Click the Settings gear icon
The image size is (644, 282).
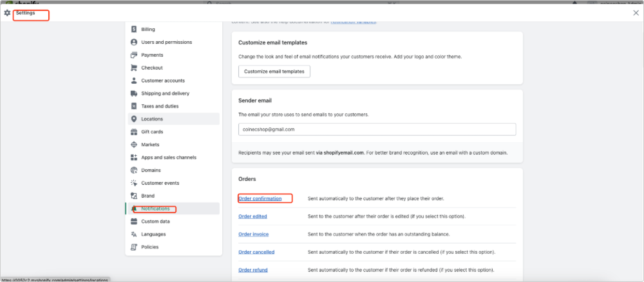click(x=8, y=13)
